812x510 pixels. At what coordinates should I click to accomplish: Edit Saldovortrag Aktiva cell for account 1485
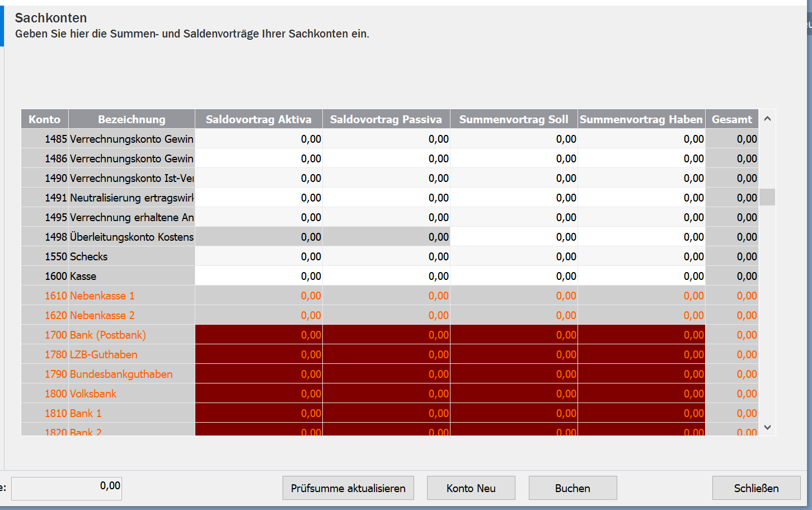259,139
